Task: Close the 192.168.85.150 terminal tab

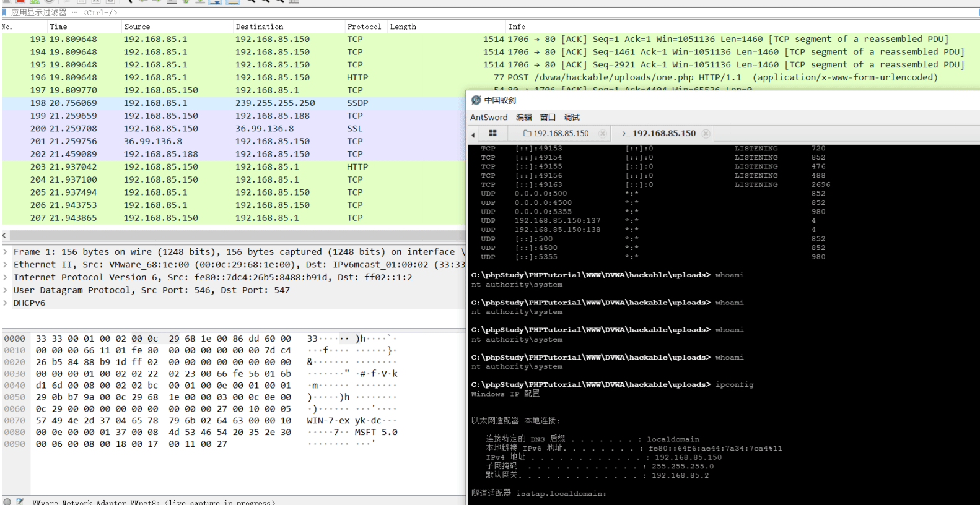Action: [x=706, y=134]
